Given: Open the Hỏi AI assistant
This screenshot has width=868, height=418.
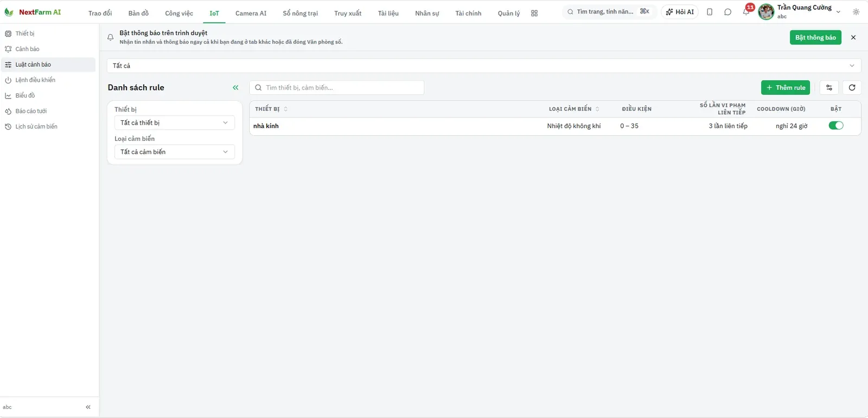Looking at the screenshot, I should click(680, 12).
